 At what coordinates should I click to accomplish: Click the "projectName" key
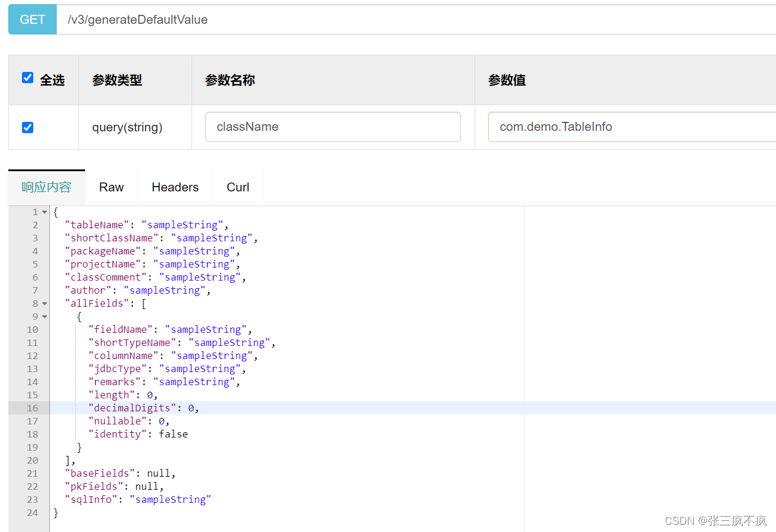click(x=103, y=264)
